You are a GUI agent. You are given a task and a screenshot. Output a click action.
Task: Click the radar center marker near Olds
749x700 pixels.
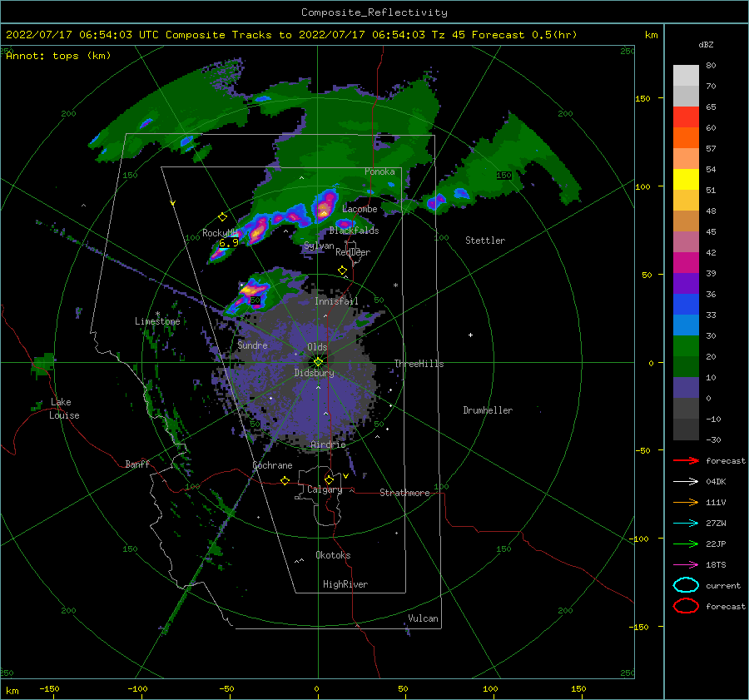[x=318, y=362]
